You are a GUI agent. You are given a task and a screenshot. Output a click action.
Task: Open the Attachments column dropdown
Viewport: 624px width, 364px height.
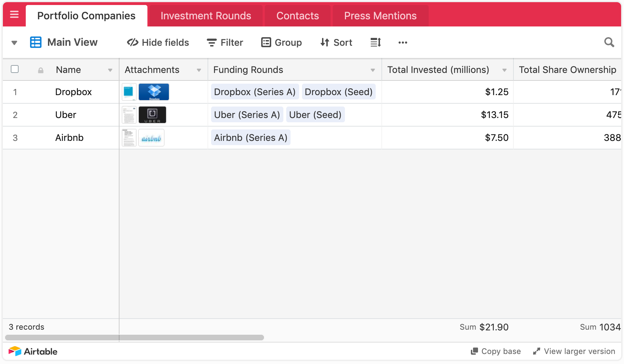coord(199,70)
